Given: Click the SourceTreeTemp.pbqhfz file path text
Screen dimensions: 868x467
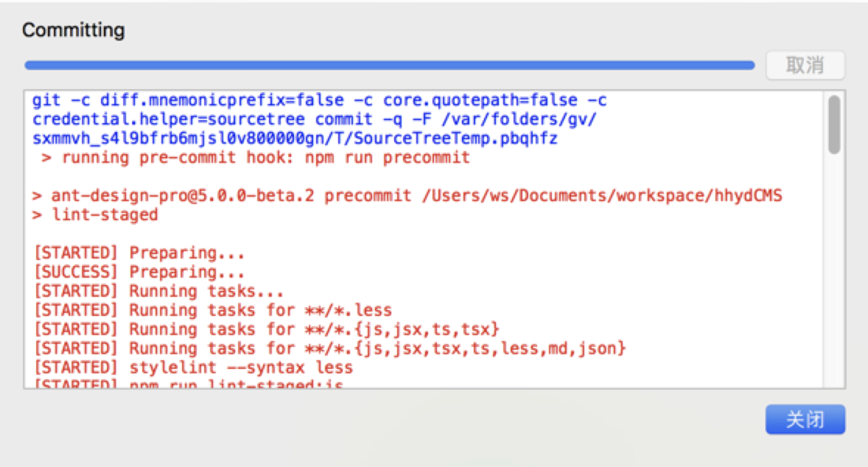Looking at the screenshot, I should point(295,138).
